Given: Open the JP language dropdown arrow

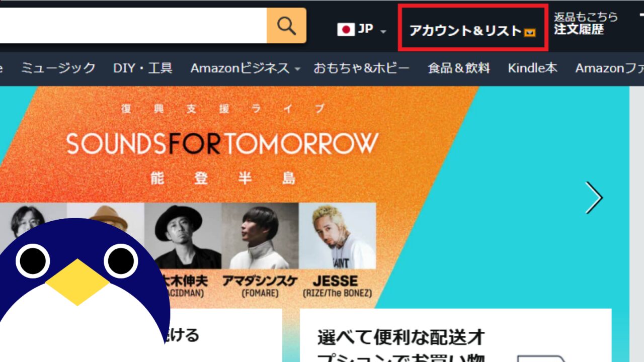Looking at the screenshot, I should (383, 32).
